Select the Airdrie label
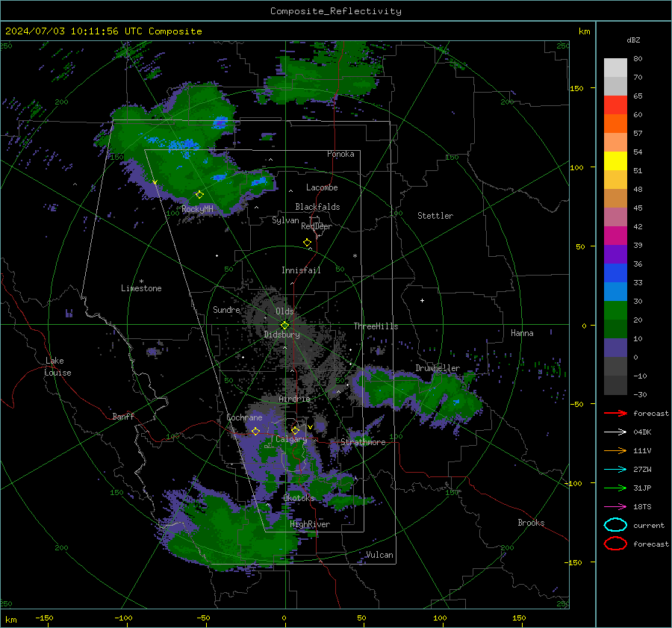The width and height of the screenshot is (672, 628). click(294, 399)
